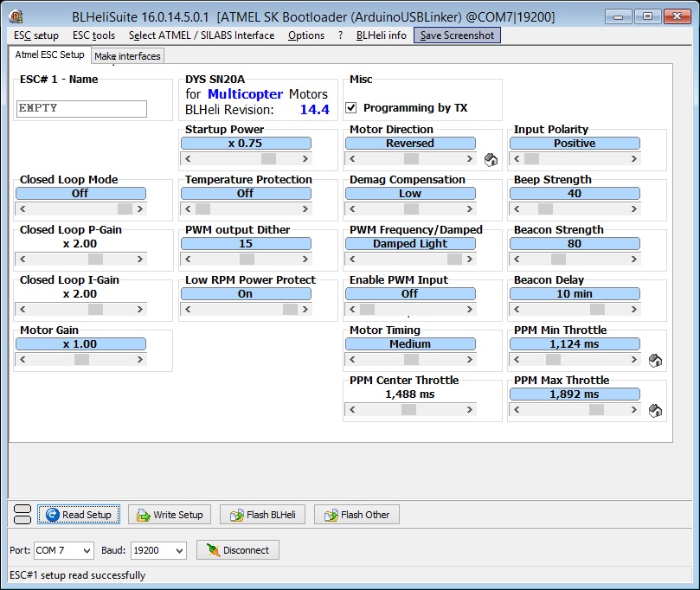
Task: Open the Baud 19200 dropdown
Action: 157,550
